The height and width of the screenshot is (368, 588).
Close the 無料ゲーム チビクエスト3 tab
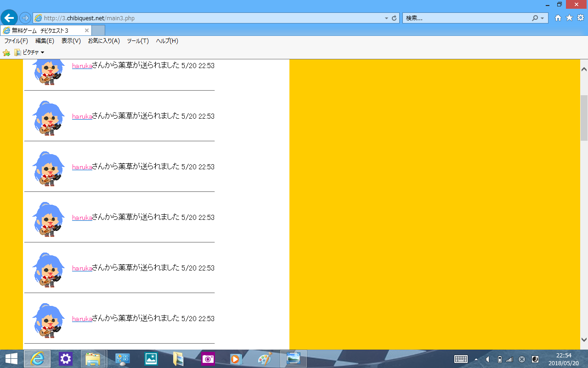[87, 30]
